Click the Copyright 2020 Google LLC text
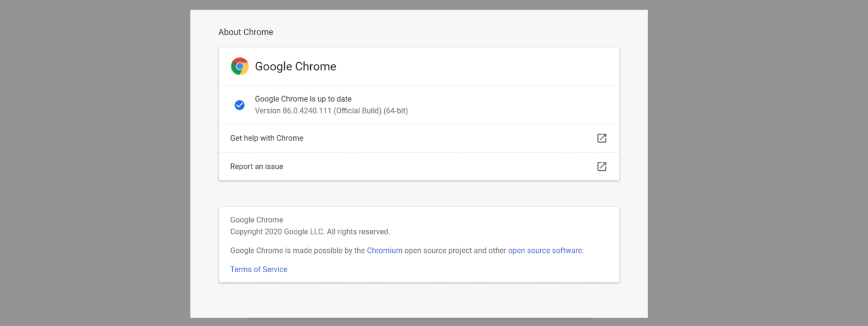Screen dimensions: 868x326 (310, 231)
